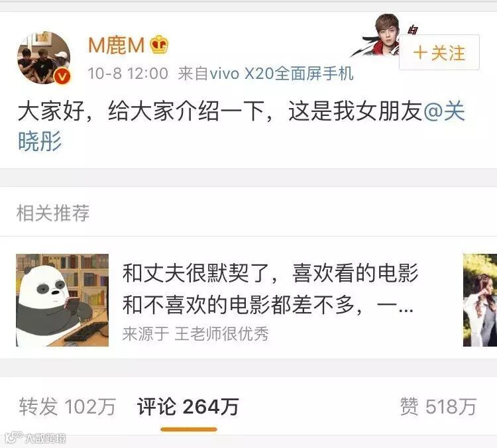The image size is (497, 448).
Task: Switch to 转发 102万 tab
Action: click(67, 406)
